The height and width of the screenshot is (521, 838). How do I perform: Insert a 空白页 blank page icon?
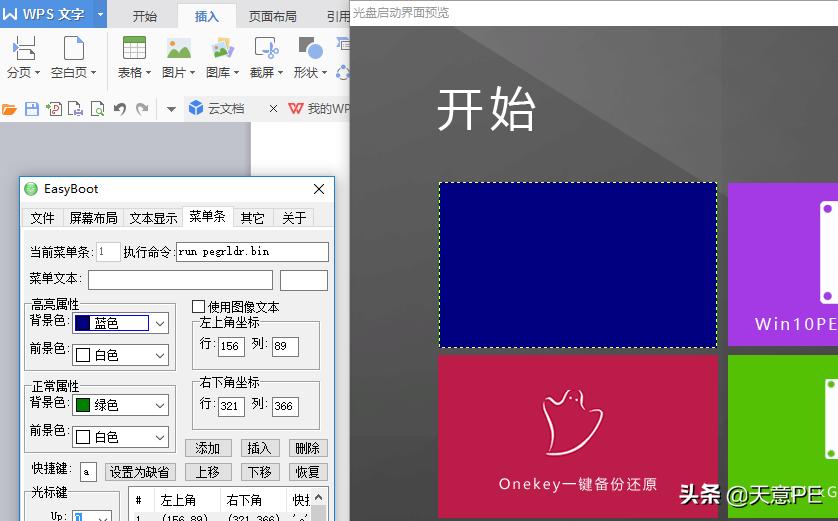click(x=74, y=48)
